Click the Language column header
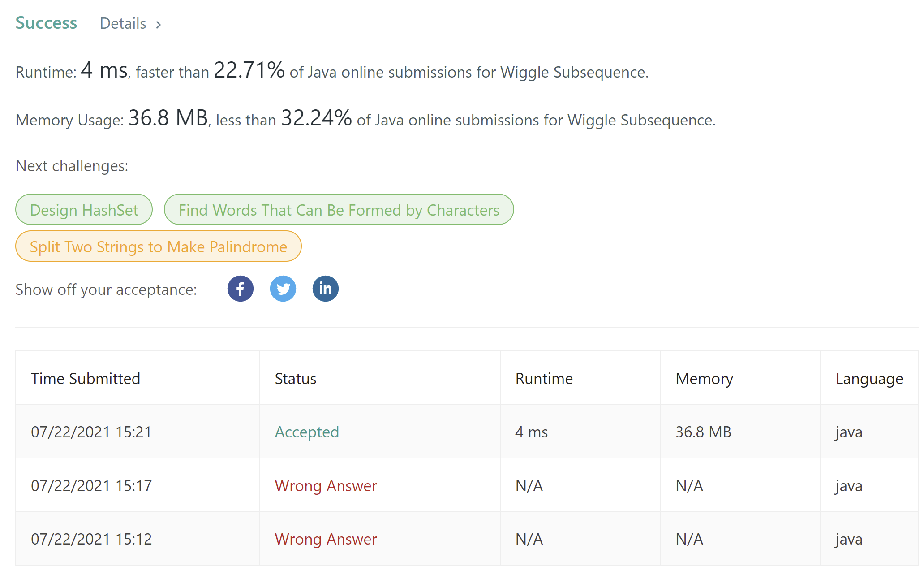The image size is (924, 575). (x=869, y=379)
